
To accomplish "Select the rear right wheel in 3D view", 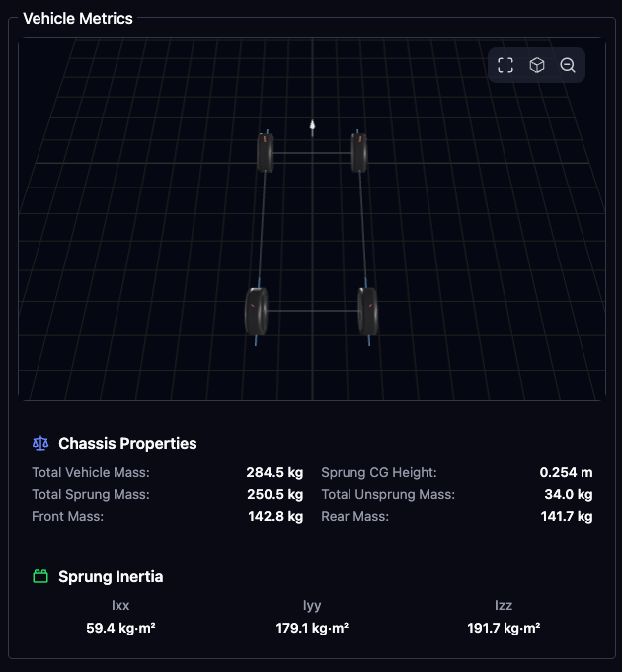I will click(x=368, y=311).
